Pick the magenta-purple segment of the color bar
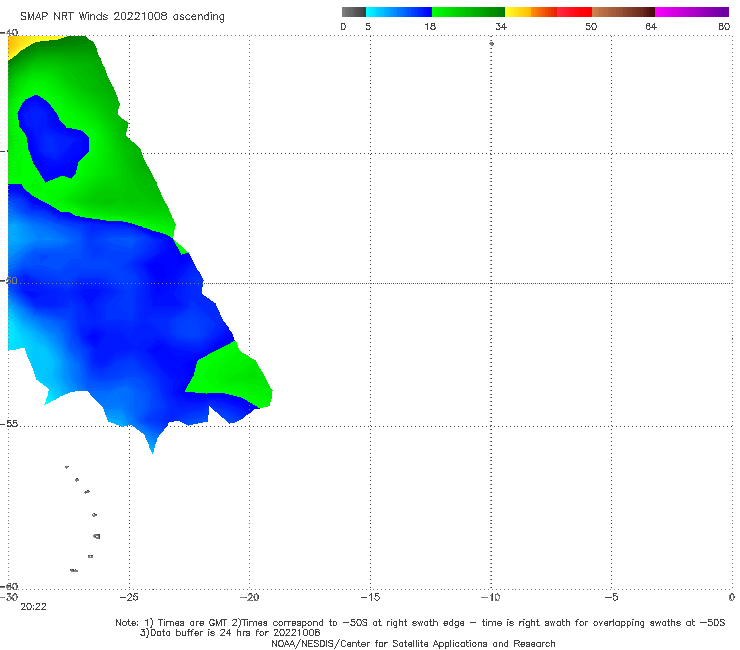The image size is (740, 650). point(692,12)
